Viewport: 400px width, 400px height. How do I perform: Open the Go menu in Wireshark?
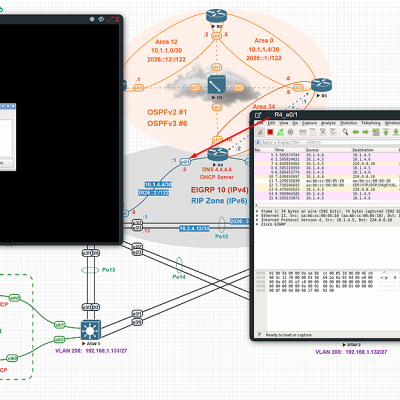coord(295,123)
